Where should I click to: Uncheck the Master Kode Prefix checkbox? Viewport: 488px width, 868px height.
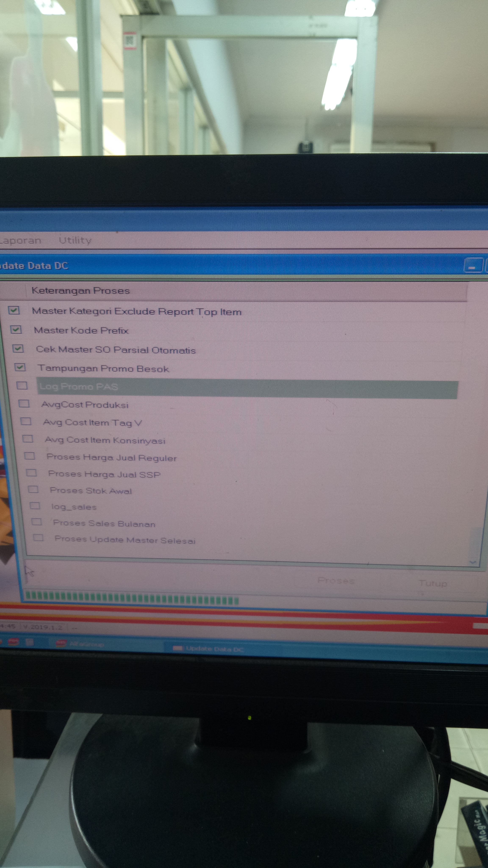[x=16, y=329]
